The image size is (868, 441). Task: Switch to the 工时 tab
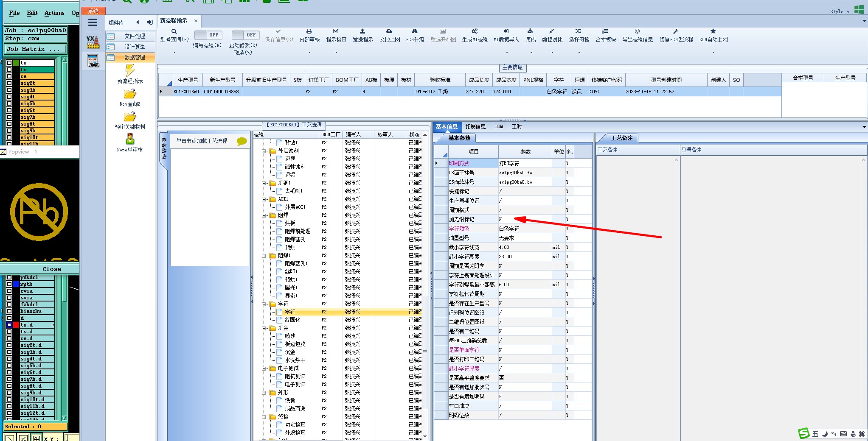click(517, 126)
